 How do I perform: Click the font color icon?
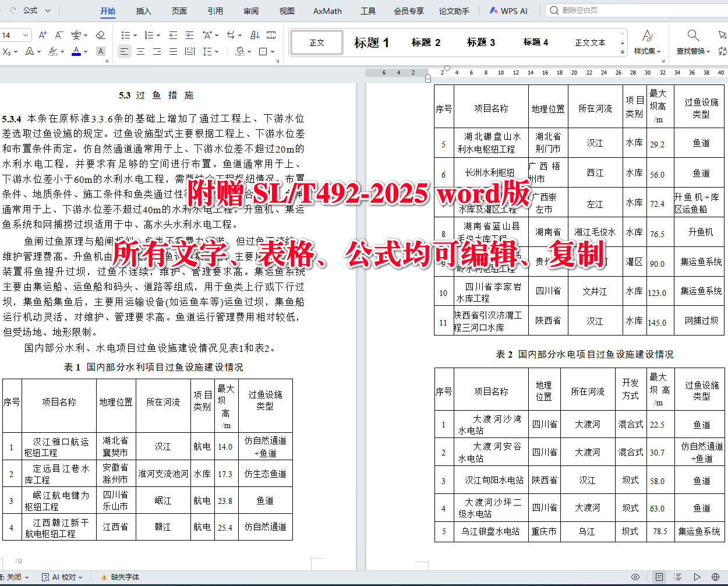76,51
